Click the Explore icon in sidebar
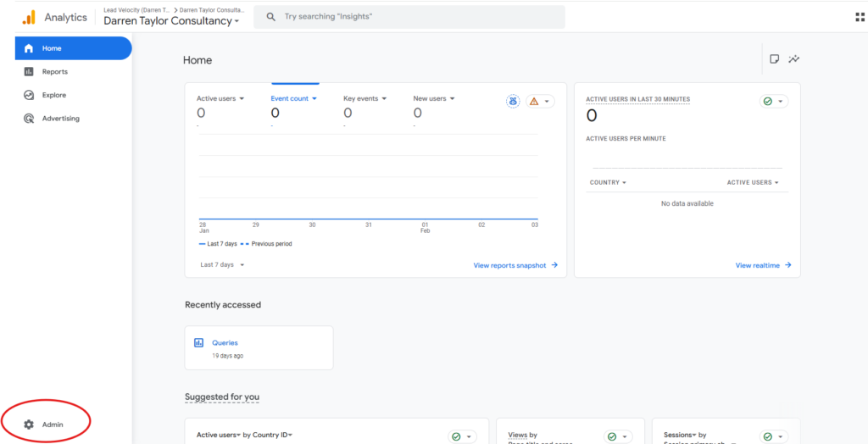The width and height of the screenshot is (868, 444). click(x=29, y=96)
